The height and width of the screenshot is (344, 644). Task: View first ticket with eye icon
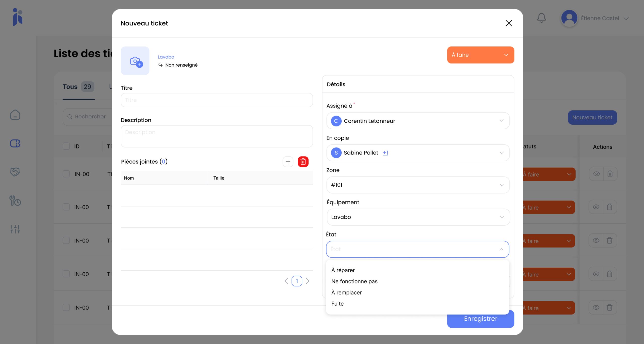(x=596, y=174)
